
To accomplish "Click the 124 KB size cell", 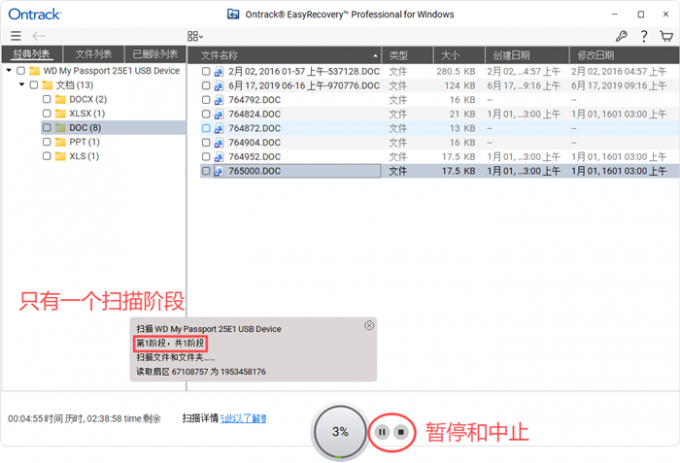I will coord(460,86).
